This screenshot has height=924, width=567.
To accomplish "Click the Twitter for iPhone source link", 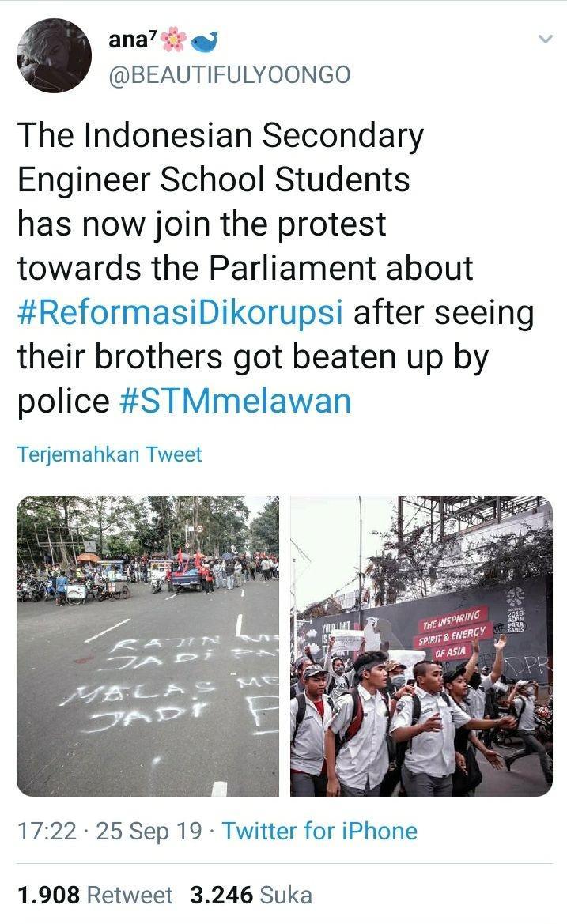I will pos(319,831).
